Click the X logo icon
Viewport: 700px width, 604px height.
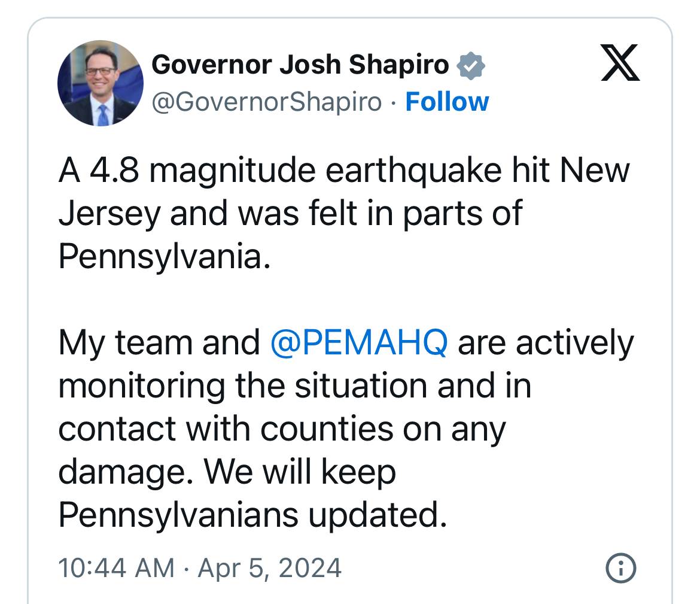point(620,62)
